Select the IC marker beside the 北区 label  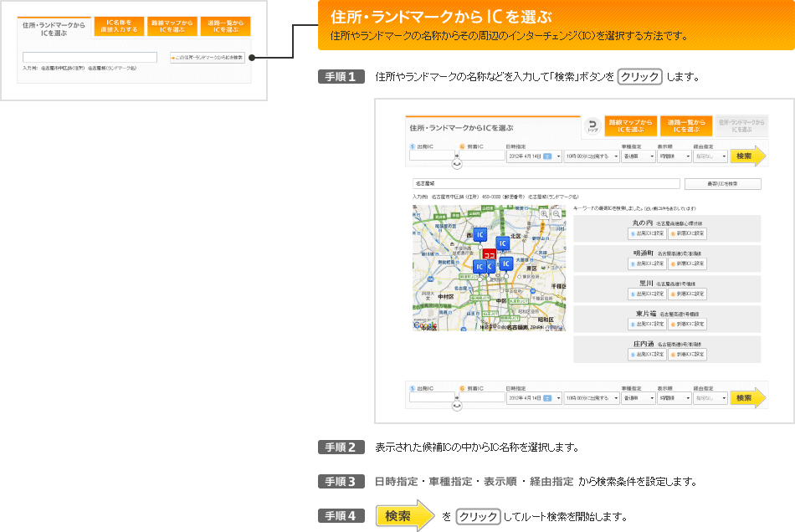tap(502, 243)
